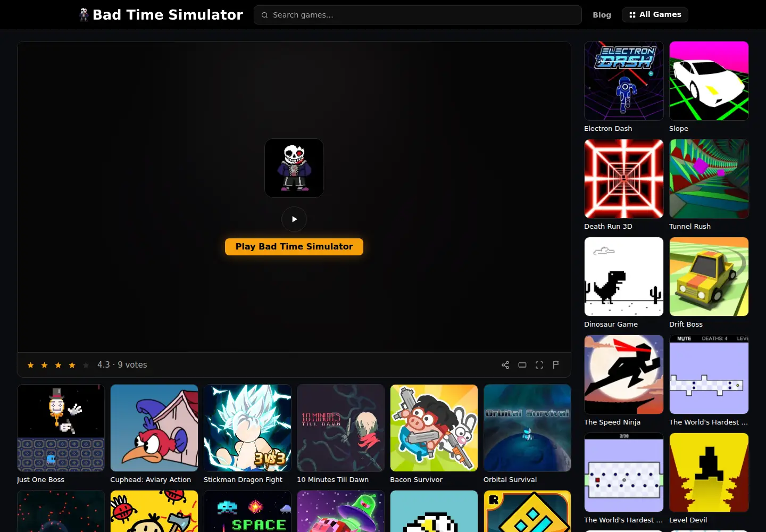Click the Sans game cover image
This screenshot has width=766, height=532.
[x=294, y=168]
